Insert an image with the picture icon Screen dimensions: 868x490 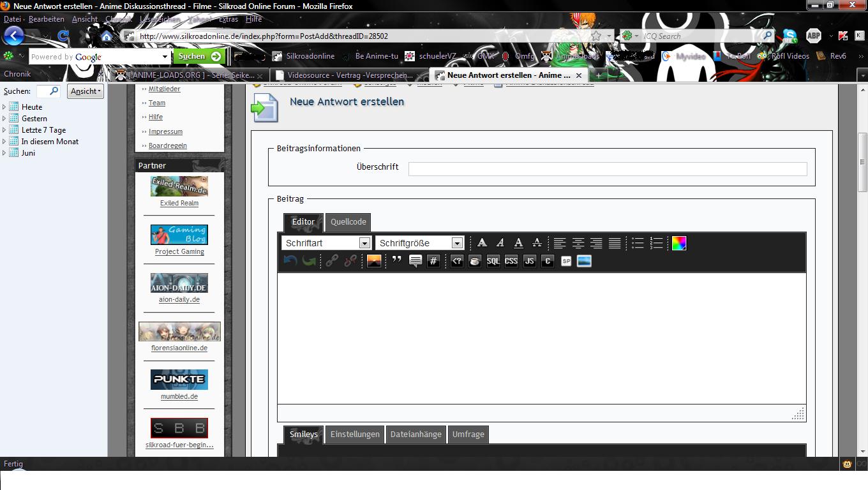point(374,261)
